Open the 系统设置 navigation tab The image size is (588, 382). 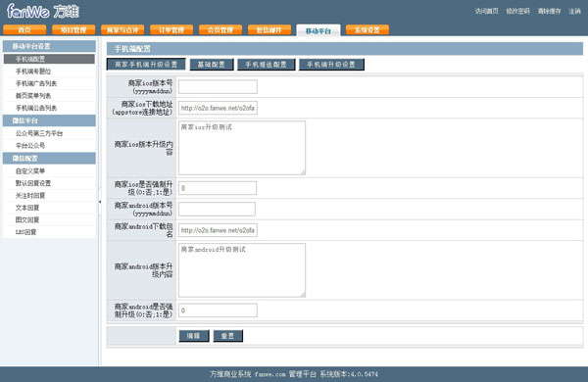coord(367,30)
